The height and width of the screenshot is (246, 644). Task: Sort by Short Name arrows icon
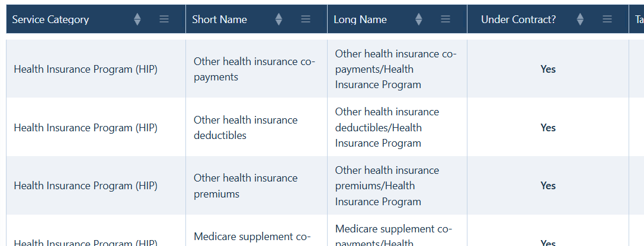pyautogui.click(x=279, y=20)
